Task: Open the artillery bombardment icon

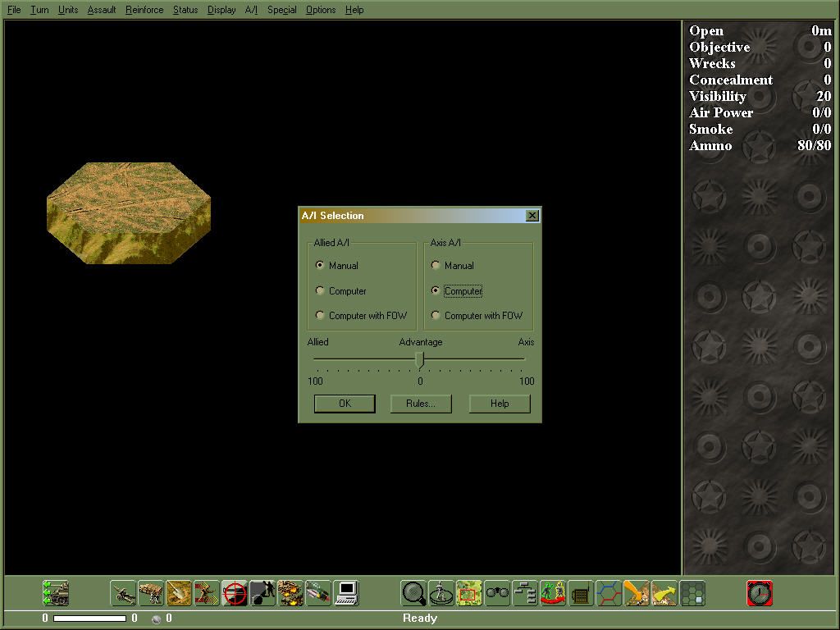Action: [x=290, y=592]
